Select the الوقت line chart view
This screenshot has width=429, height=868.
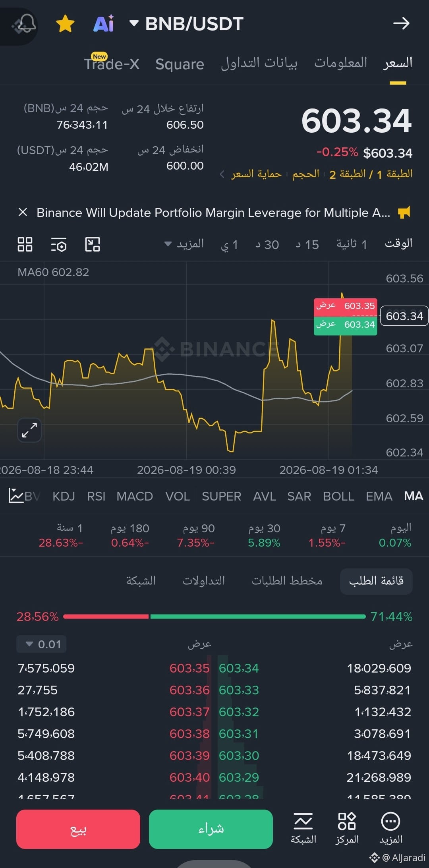pos(398,243)
